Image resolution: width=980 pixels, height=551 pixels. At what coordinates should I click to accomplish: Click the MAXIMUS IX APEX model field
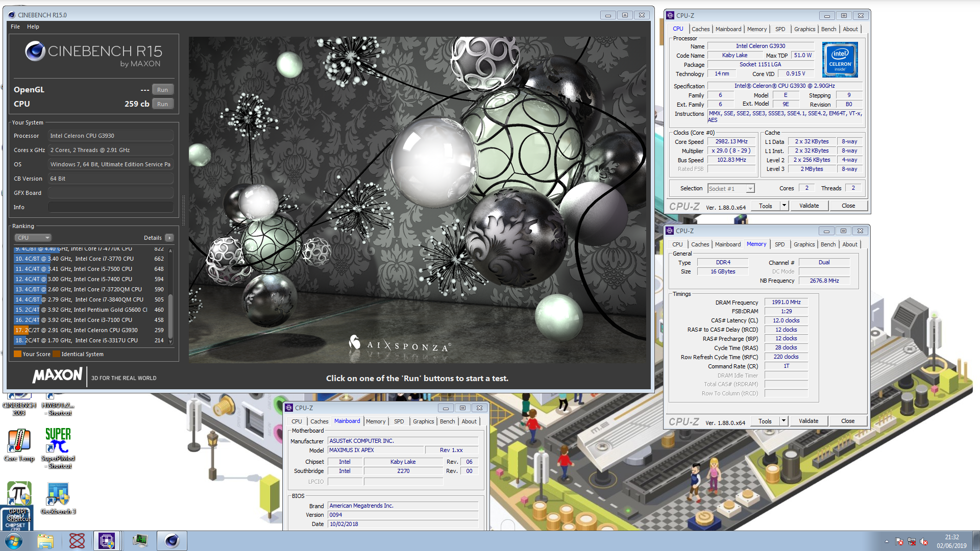click(x=376, y=450)
